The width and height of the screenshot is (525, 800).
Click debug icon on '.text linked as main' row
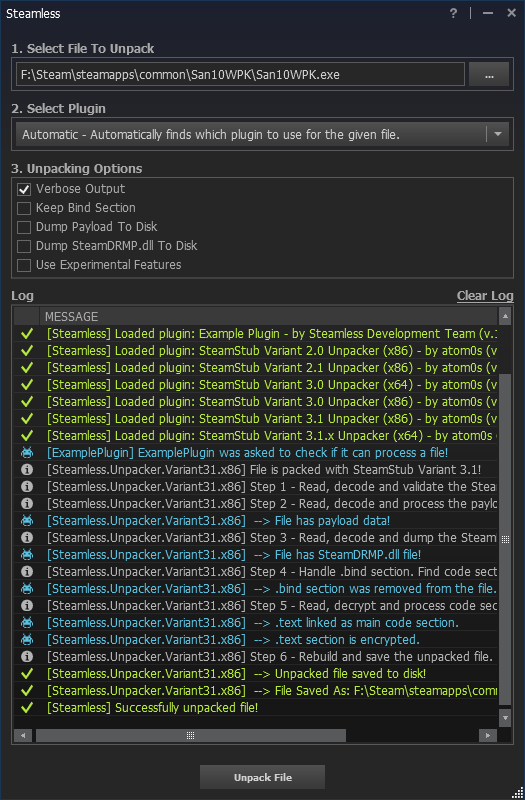click(x=27, y=622)
